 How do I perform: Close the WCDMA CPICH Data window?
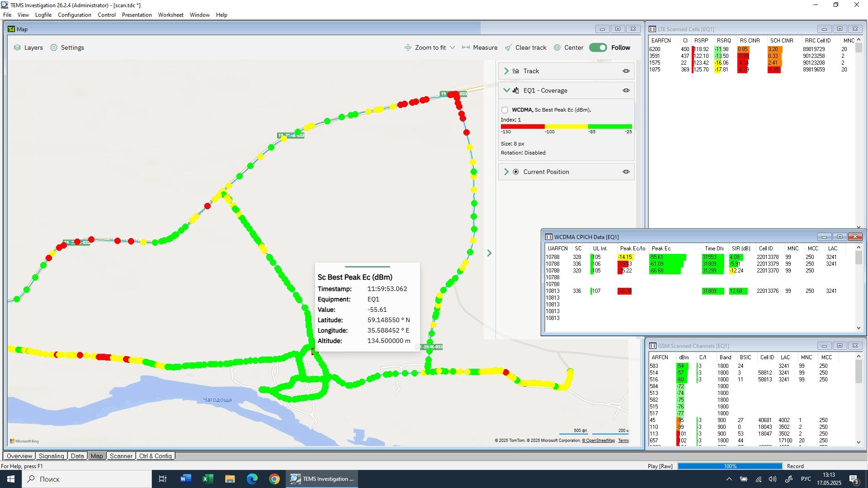pos(855,237)
